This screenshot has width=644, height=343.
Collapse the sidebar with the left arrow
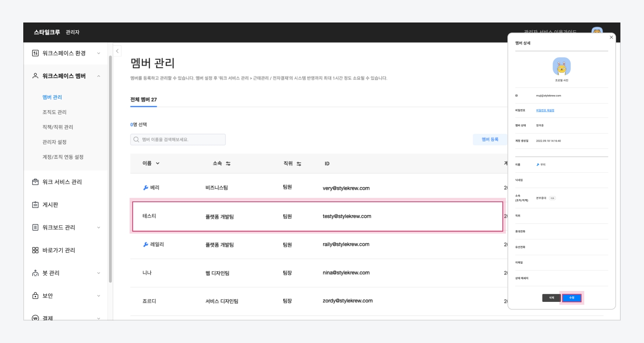(117, 51)
